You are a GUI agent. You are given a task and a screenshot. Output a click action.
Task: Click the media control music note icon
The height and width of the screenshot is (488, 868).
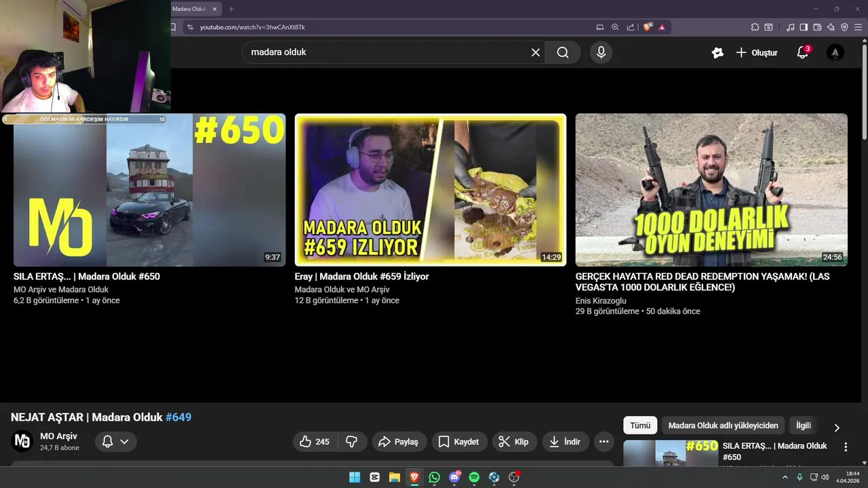pos(790,27)
